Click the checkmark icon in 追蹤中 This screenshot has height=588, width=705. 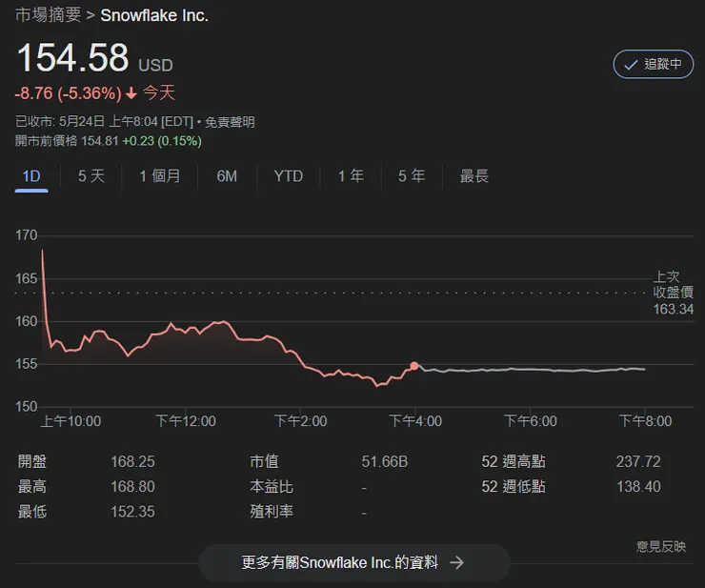click(x=631, y=65)
